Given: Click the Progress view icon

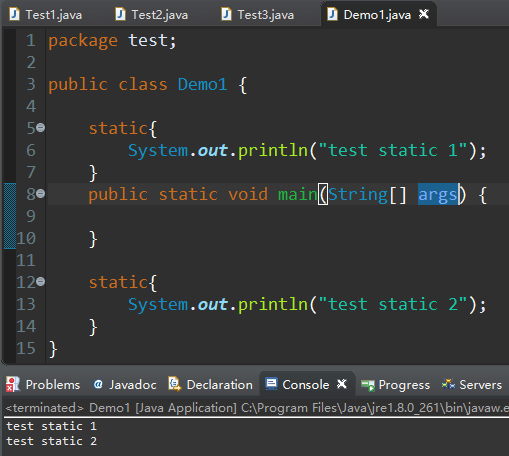Looking at the screenshot, I should [x=368, y=385].
